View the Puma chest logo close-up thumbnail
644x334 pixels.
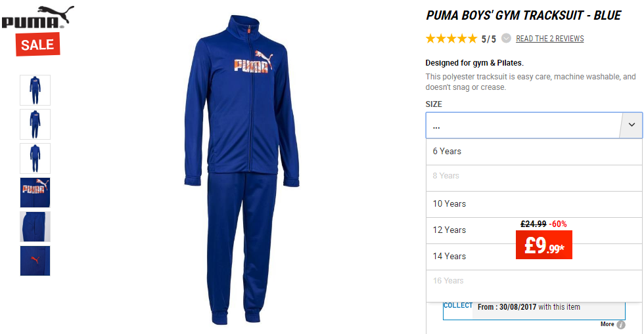35,192
